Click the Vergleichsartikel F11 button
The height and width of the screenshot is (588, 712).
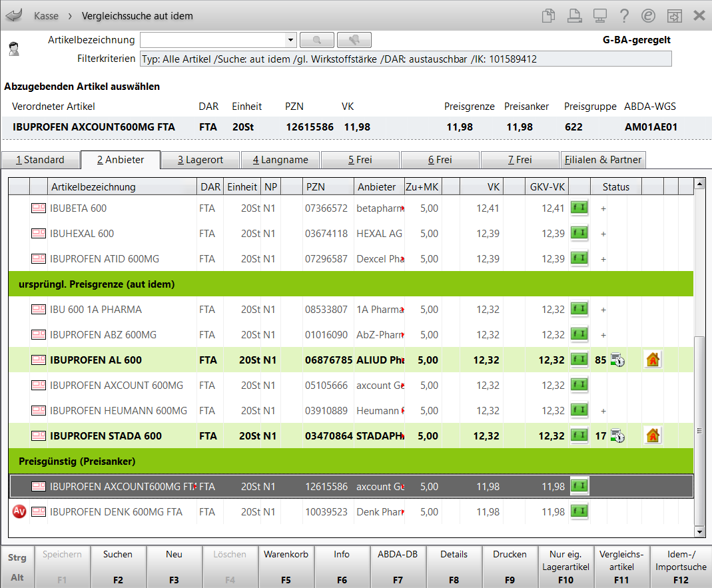tap(621, 567)
